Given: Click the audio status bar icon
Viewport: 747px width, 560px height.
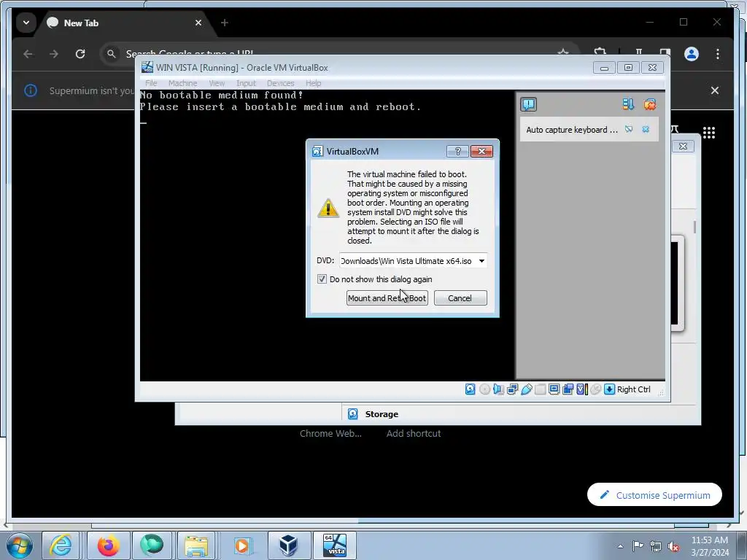Looking at the screenshot, I should tap(498, 389).
